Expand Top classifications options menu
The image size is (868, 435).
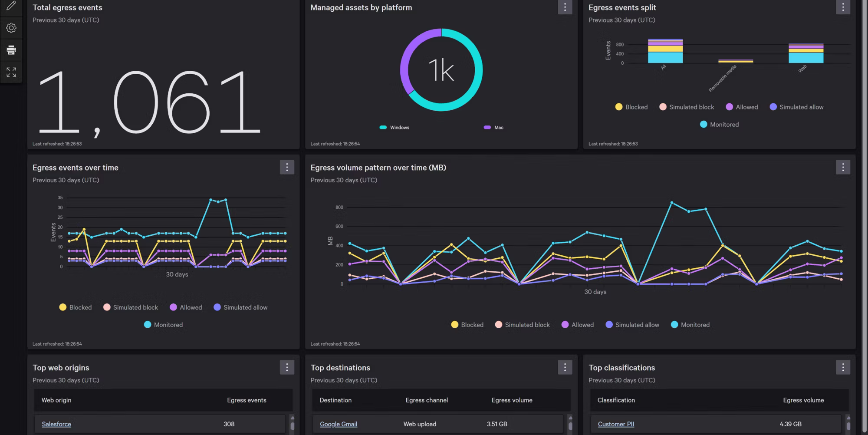(x=842, y=368)
